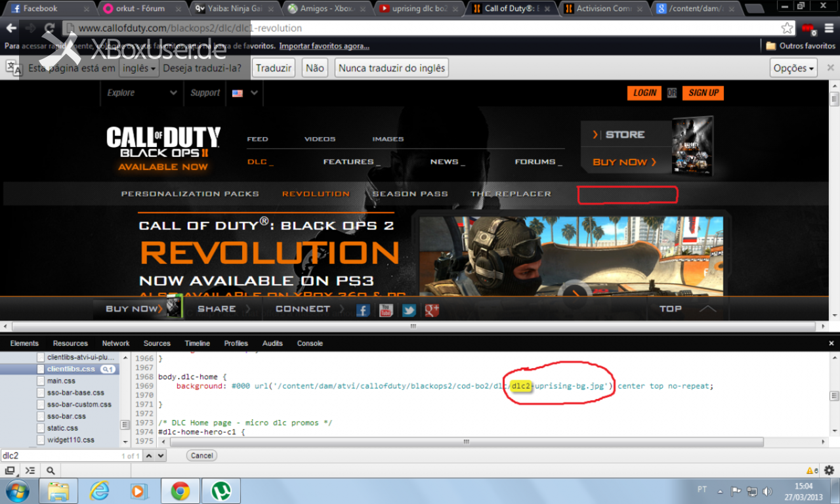Open Chrome wrench menu beside the extension
This screenshot has height=504, width=840.
[x=829, y=28]
